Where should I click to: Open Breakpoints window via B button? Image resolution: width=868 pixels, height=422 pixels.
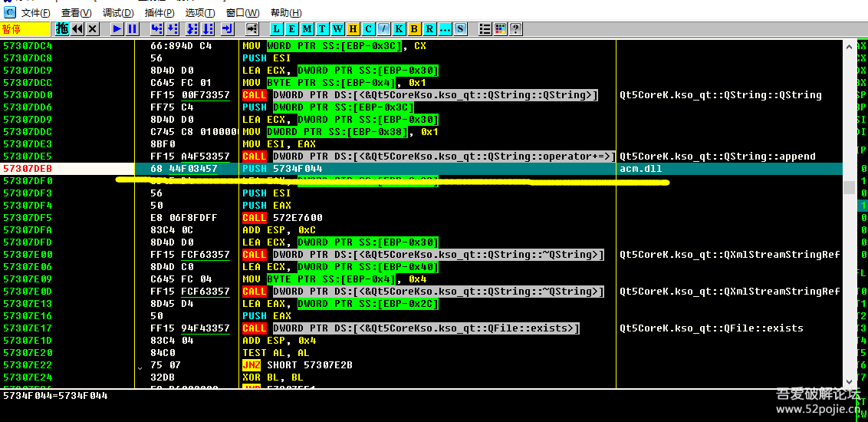(415, 29)
